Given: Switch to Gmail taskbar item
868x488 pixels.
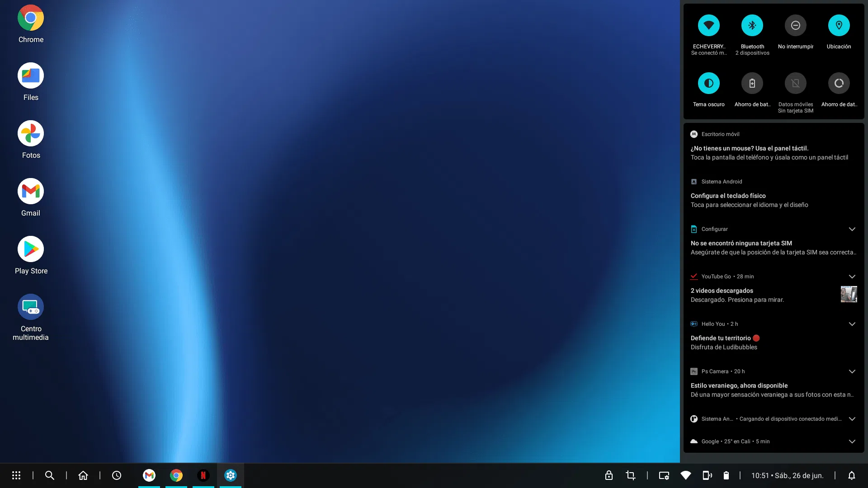Looking at the screenshot, I should 149,475.
